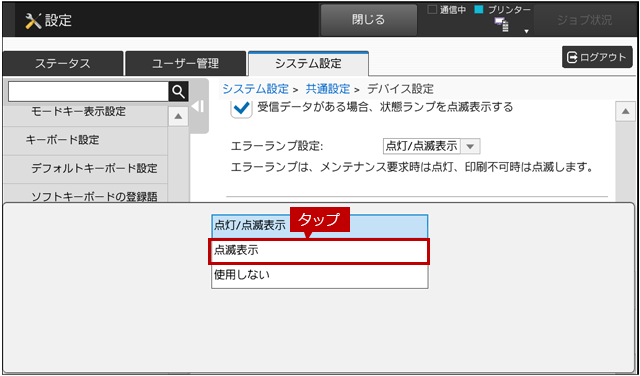The width and height of the screenshot is (640, 376).
Task: Click the main content scroll-up arrow
Action: (x=625, y=111)
